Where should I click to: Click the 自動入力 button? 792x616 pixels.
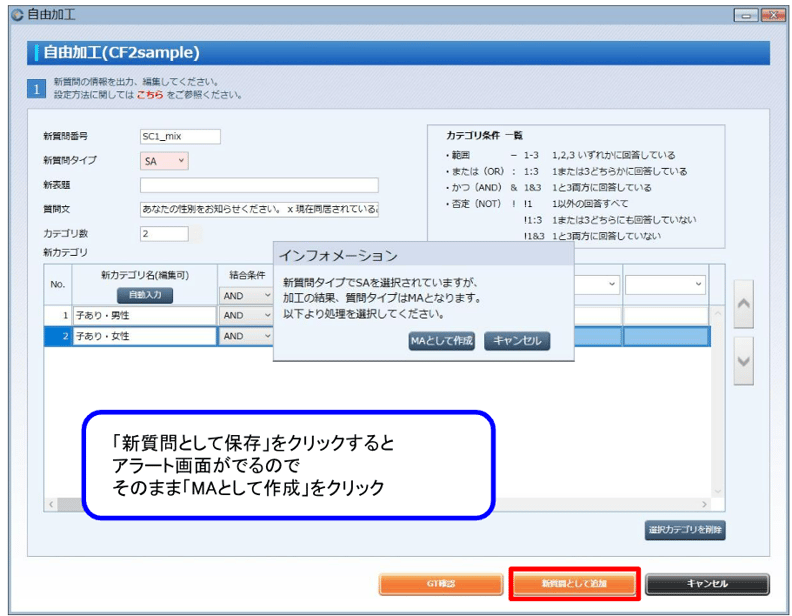click(x=145, y=295)
